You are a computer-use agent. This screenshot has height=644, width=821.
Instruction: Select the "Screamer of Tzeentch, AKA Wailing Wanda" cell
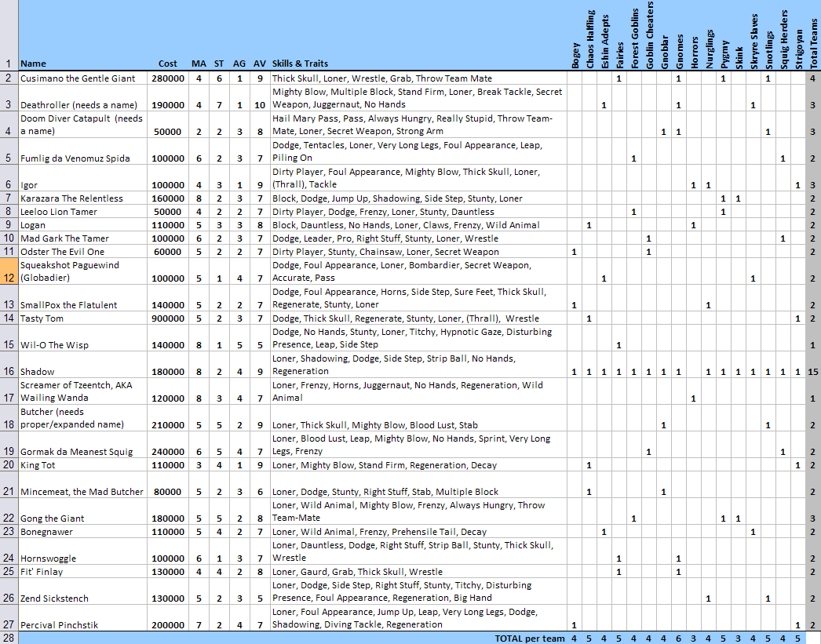coord(82,391)
